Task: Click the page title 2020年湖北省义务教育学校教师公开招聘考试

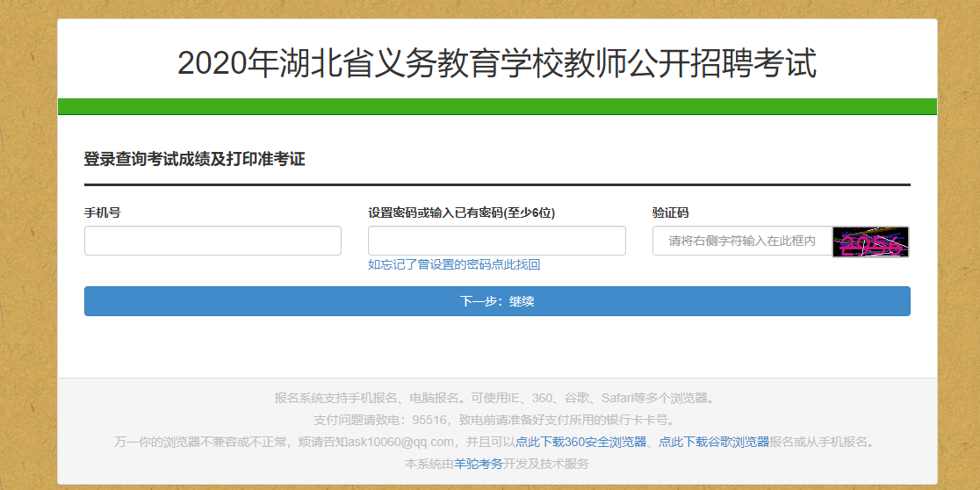Action: coord(497,63)
